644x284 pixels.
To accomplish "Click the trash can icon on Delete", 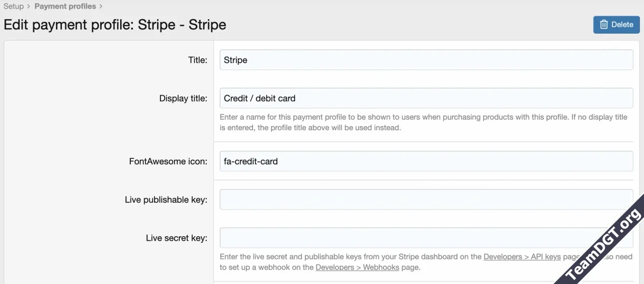I will (604, 25).
